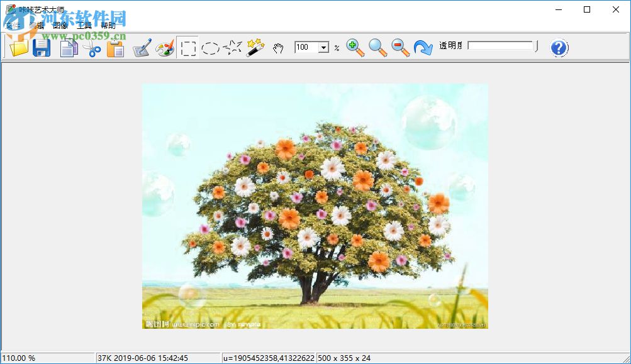Viewport: 631px width, 364px height.
Task: Open the paint palette tool
Action: click(165, 47)
